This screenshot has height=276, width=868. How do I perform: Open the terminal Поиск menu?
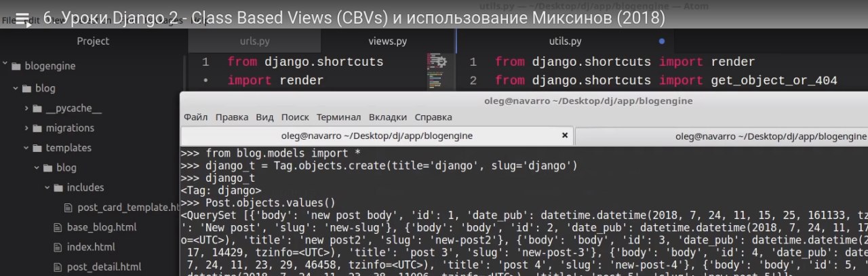[295, 117]
